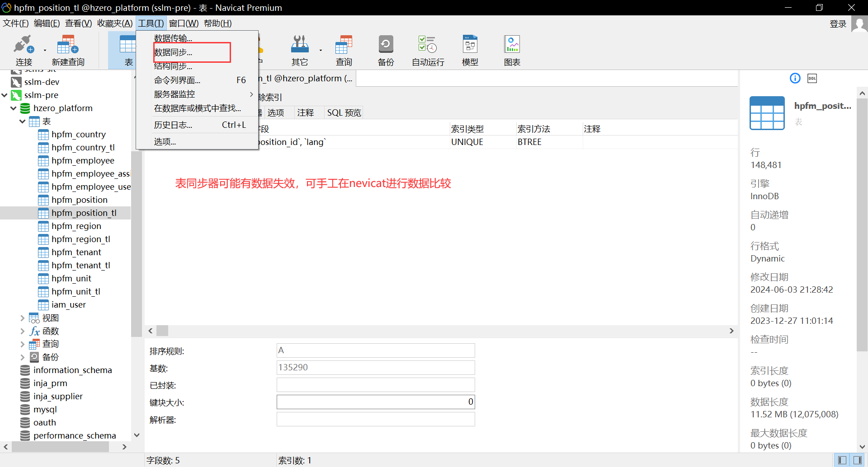
Task: Switch to 选项 tab in designer
Action: [x=276, y=112]
